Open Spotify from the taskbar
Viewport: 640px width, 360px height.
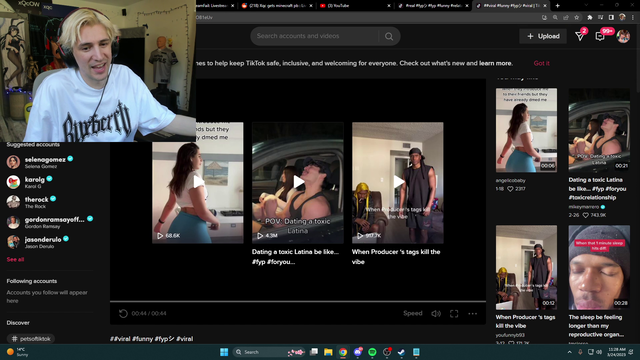[x=372, y=352]
